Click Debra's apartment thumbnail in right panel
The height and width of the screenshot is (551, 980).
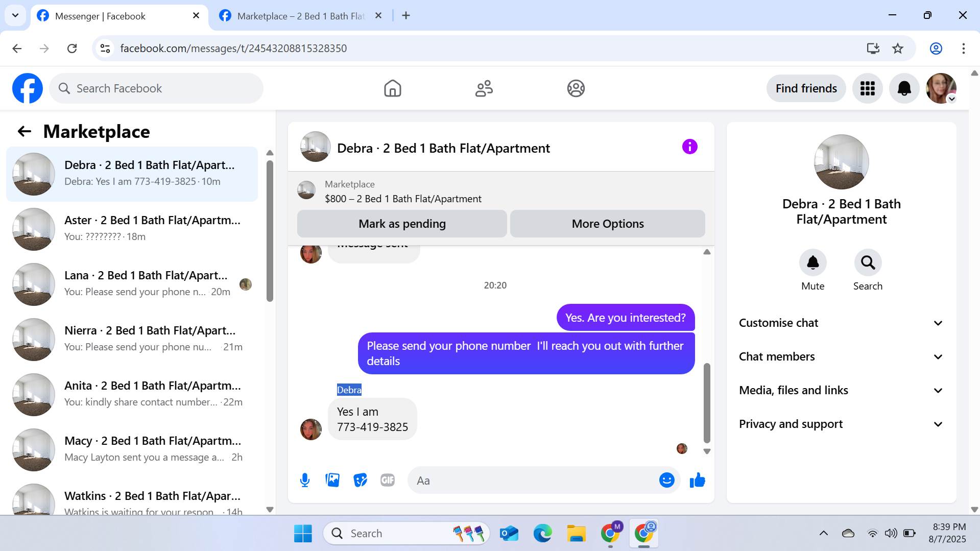841,162
